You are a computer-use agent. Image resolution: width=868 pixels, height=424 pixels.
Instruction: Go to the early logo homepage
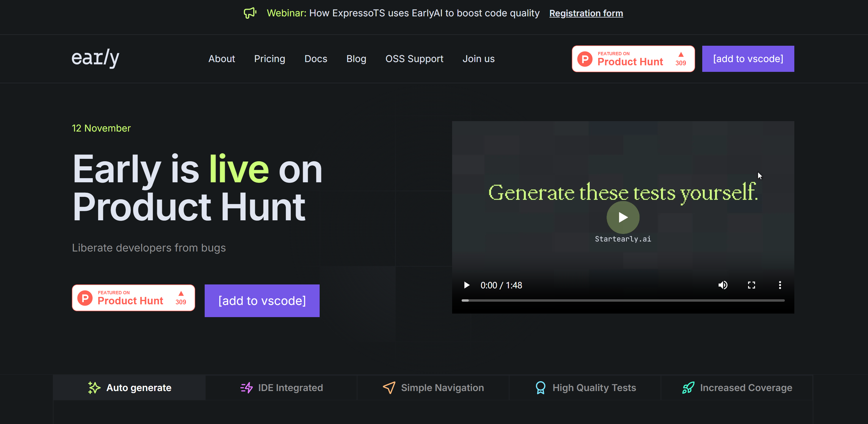[x=95, y=58]
